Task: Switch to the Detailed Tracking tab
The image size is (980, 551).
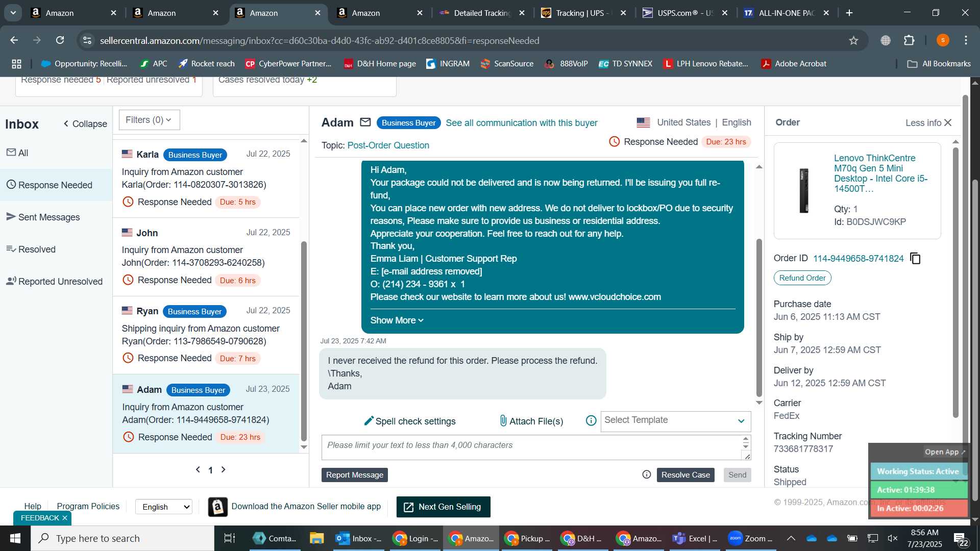Action: click(482, 13)
